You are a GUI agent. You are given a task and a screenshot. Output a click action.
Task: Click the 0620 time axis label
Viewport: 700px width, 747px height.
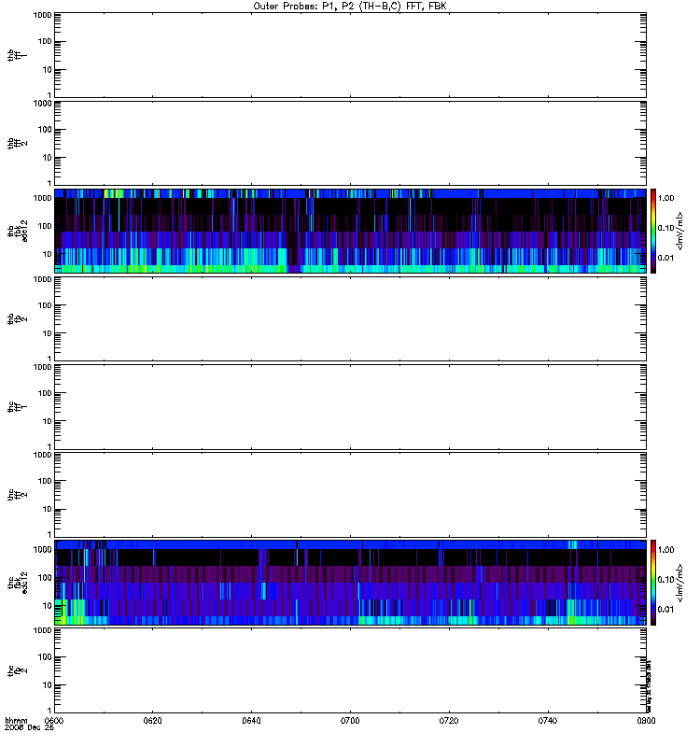pyautogui.click(x=152, y=720)
